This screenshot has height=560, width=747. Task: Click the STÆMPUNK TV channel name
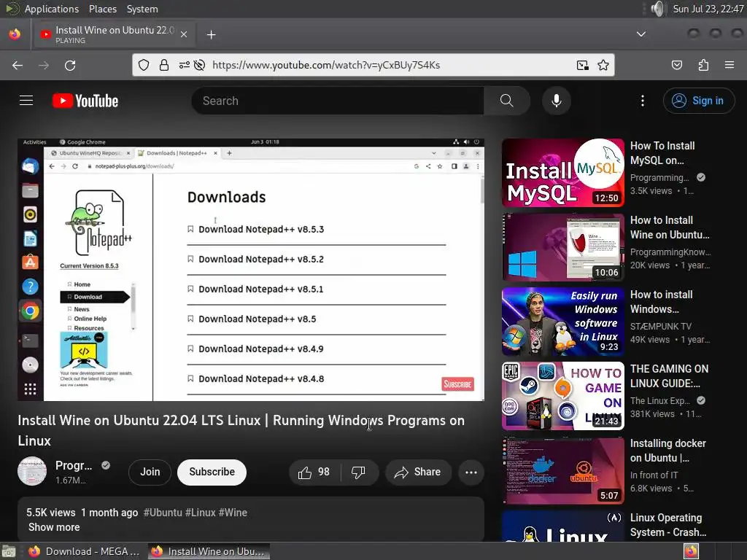tap(660, 326)
